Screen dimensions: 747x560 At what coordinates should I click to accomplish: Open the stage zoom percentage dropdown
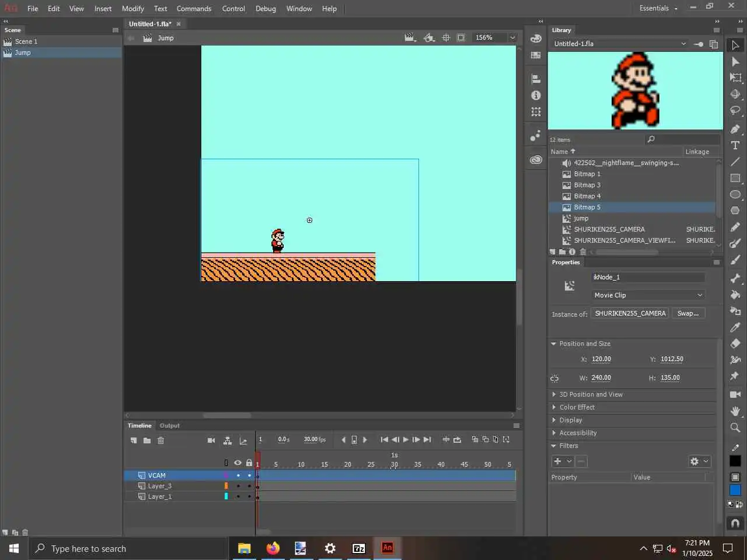point(512,37)
